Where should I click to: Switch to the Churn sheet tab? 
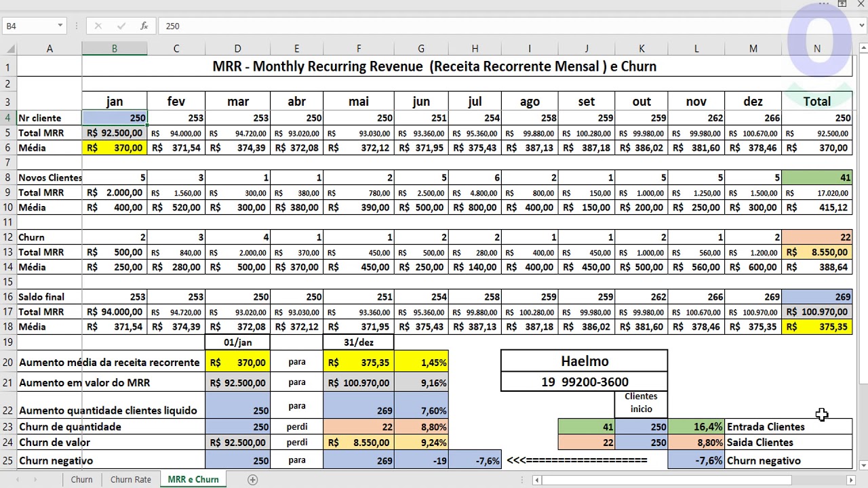click(x=81, y=479)
